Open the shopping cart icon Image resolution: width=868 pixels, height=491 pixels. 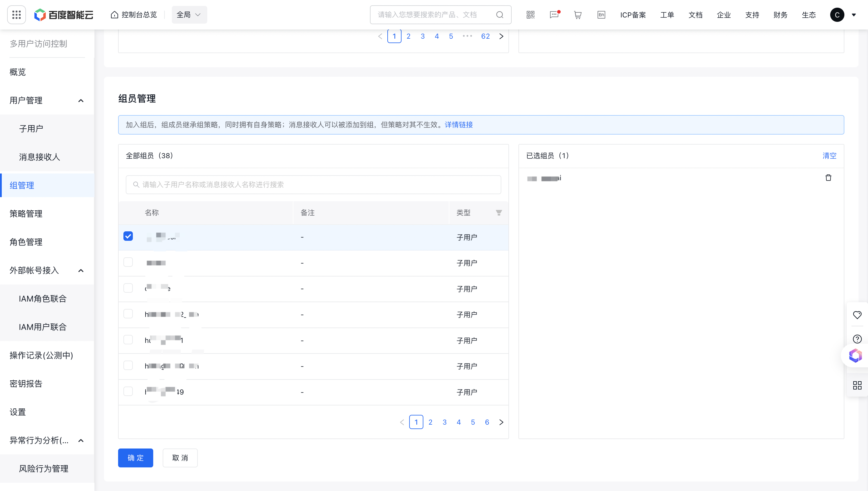[x=577, y=15]
